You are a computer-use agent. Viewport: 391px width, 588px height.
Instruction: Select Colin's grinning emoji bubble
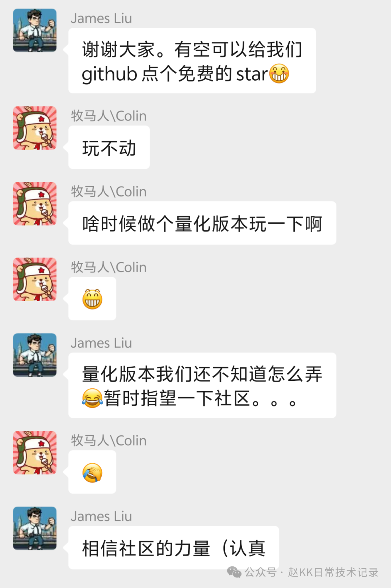point(92,299)
